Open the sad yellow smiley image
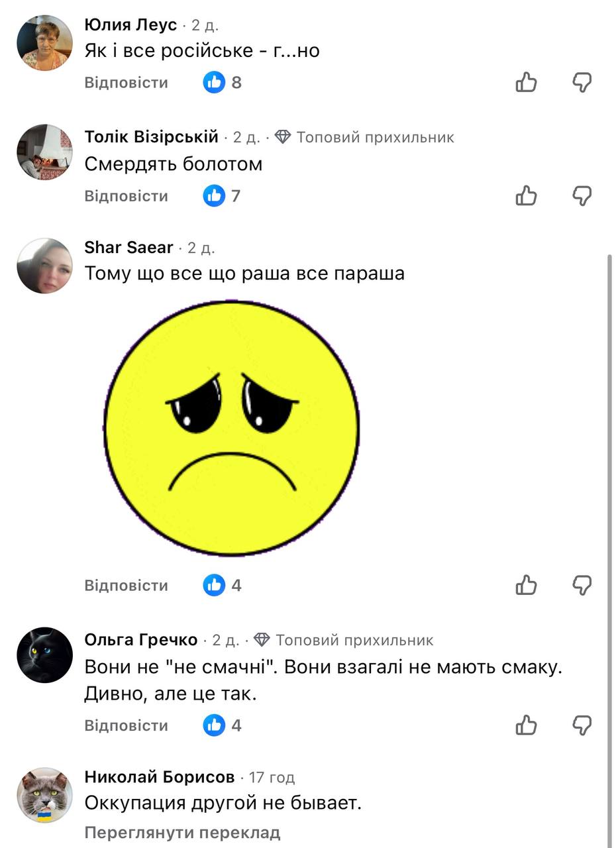Screen dimensions: 616x848 coord(232,427)
